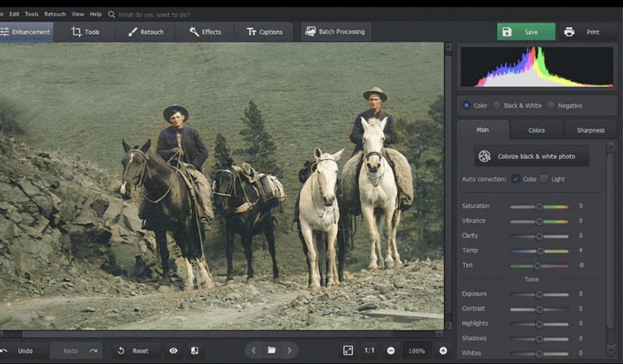Uncheck the Color auto correction checkbox

[516, 179]
